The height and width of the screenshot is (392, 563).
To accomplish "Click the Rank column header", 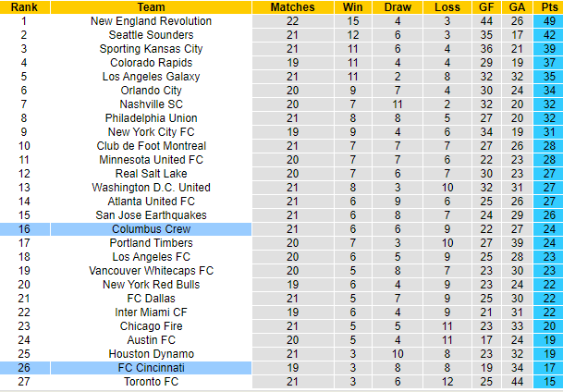I will 23,7.
